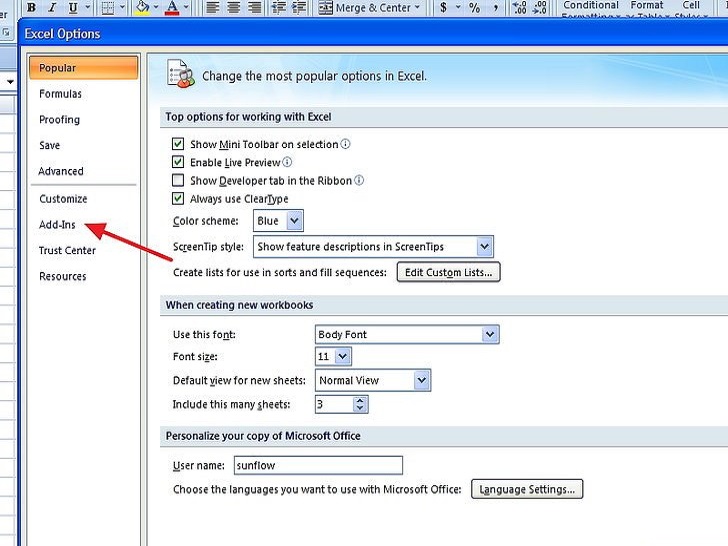The image size is (728, 546).
Task: Open the Fill Color dropdown arrow
Action: (x=156, y=7)
